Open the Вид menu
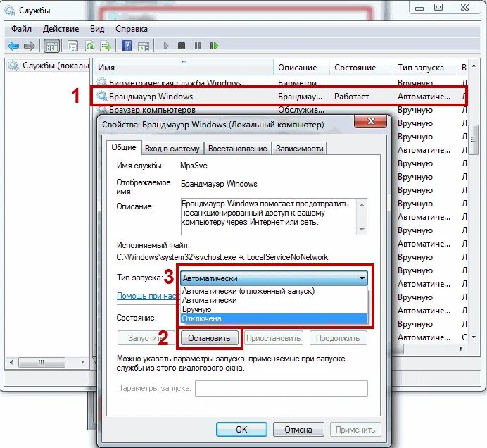This screenshot has height=448, width=487. click(x=97, y=29)
